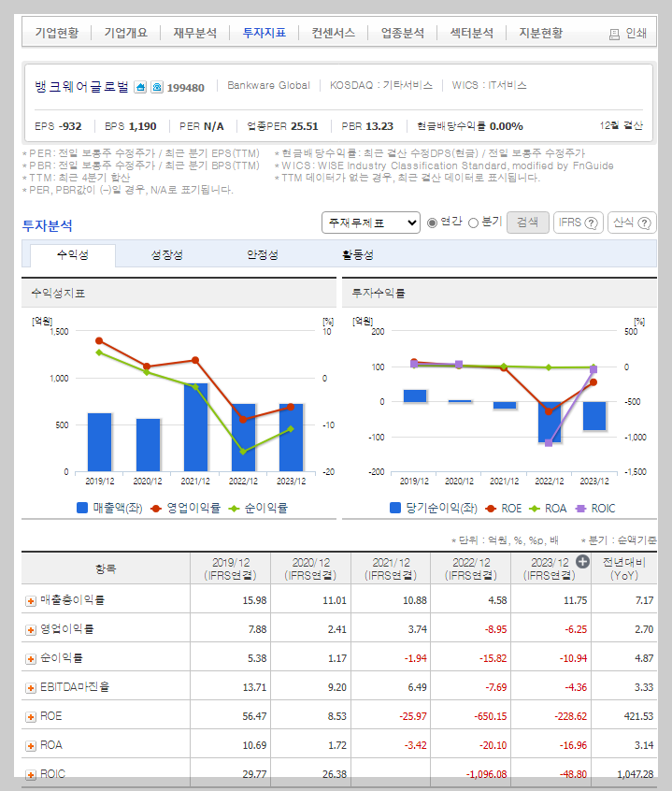This screenshot has width=672, height=791.
Task: Expand the 매출총이익률 row
Action: pyautogui.click(x=31, y=601)
